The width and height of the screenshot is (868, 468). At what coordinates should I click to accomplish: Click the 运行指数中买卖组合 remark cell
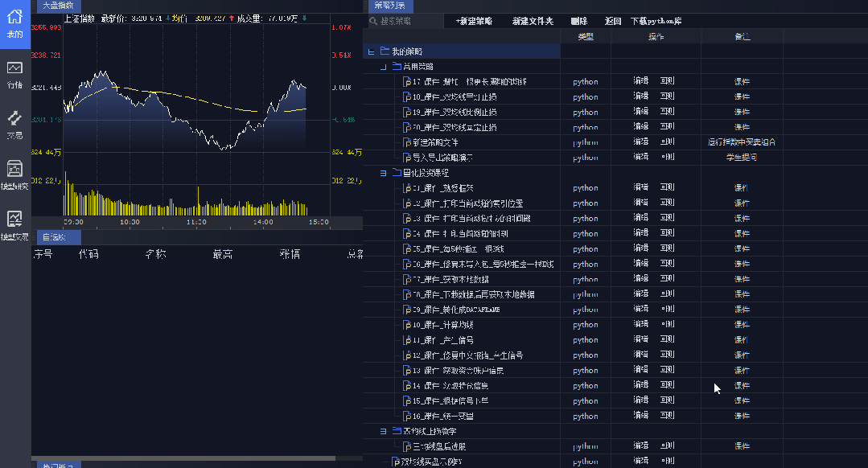[742, 142]
